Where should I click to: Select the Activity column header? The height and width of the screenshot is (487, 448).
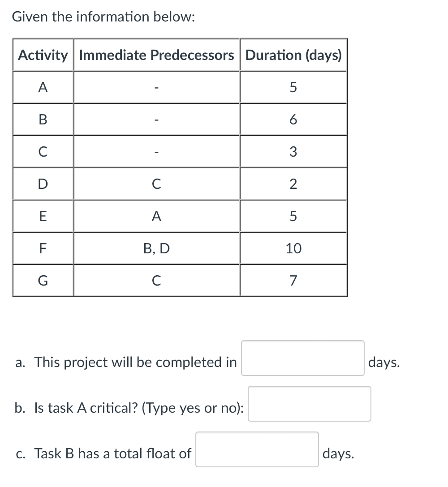tap(43, 55)
